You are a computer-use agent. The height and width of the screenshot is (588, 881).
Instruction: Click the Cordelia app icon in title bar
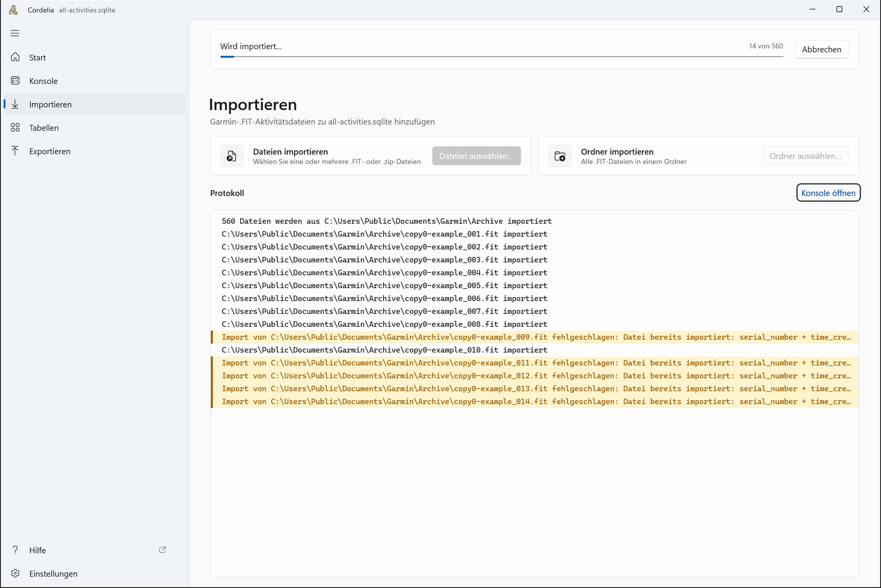pos(13,10)
